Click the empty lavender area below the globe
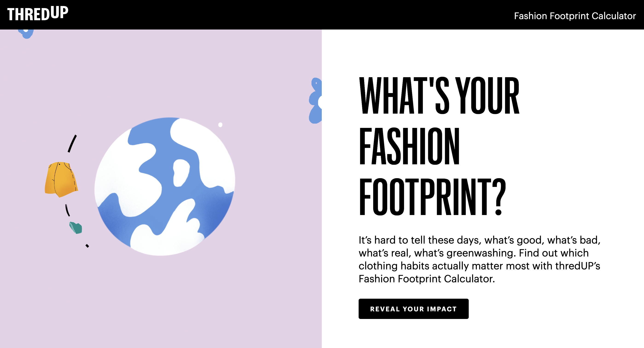This screenshot has width=644, height=348. click(x=160, y=300)
